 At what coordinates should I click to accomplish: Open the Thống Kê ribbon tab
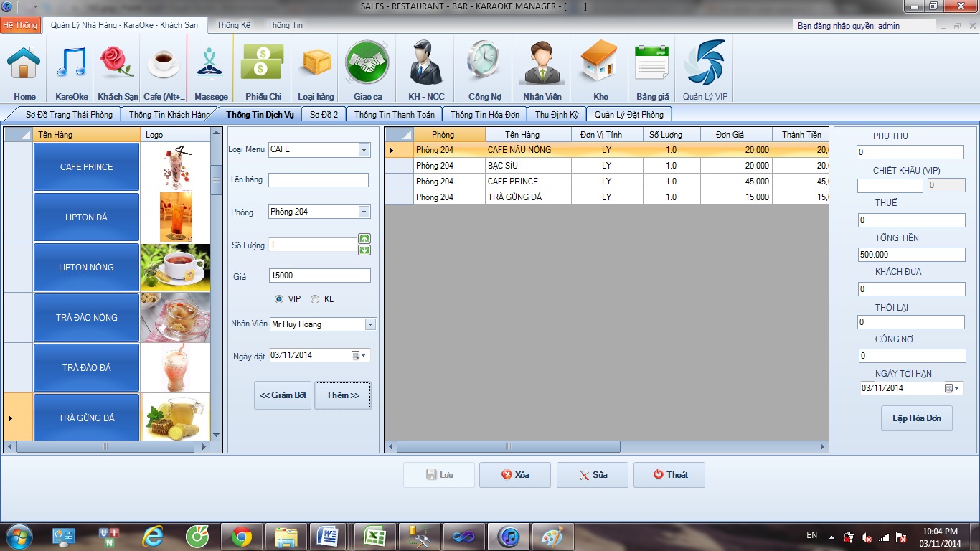coord(233,25)
